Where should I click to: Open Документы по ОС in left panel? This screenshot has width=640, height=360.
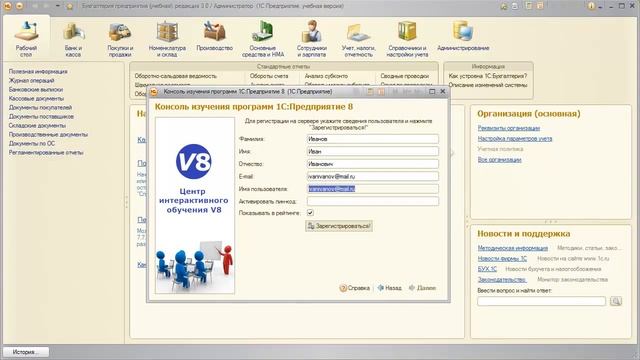point(32,143)
